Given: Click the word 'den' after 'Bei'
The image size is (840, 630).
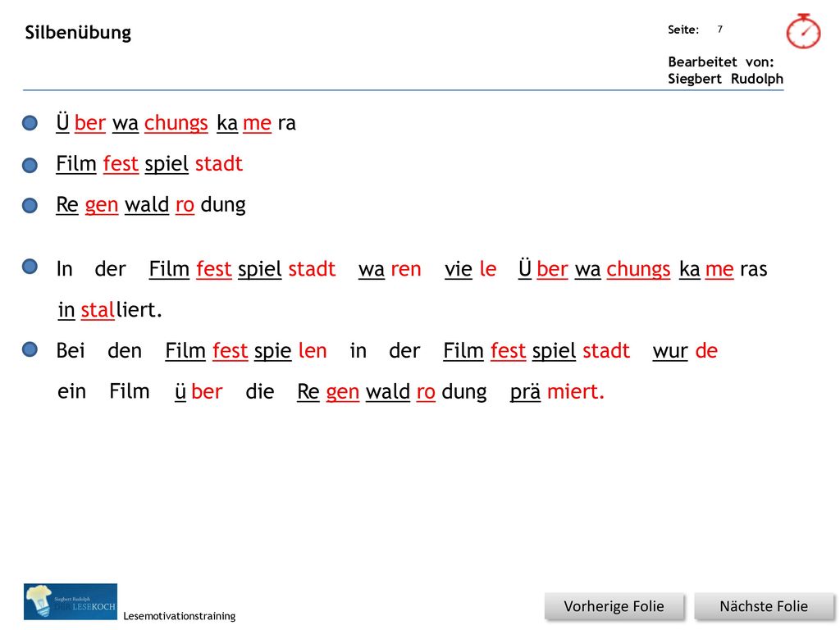Looking at the screenshot, I should [x=125, y=351].
